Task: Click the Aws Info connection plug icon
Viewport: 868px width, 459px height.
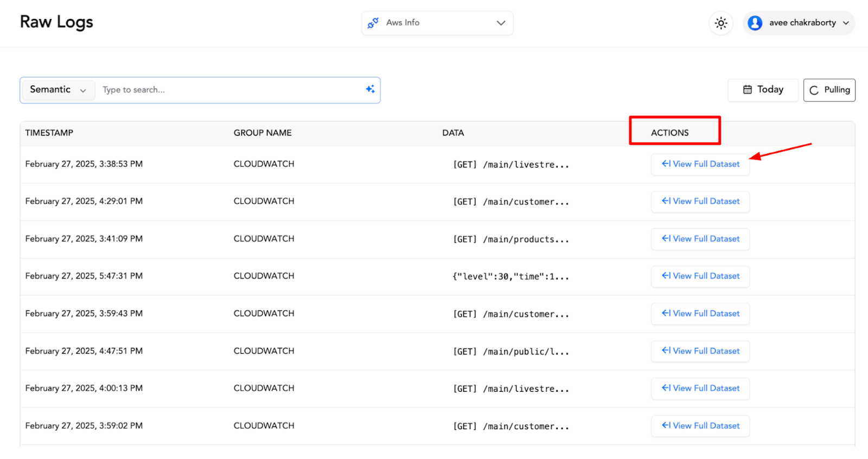Action: 373,23
